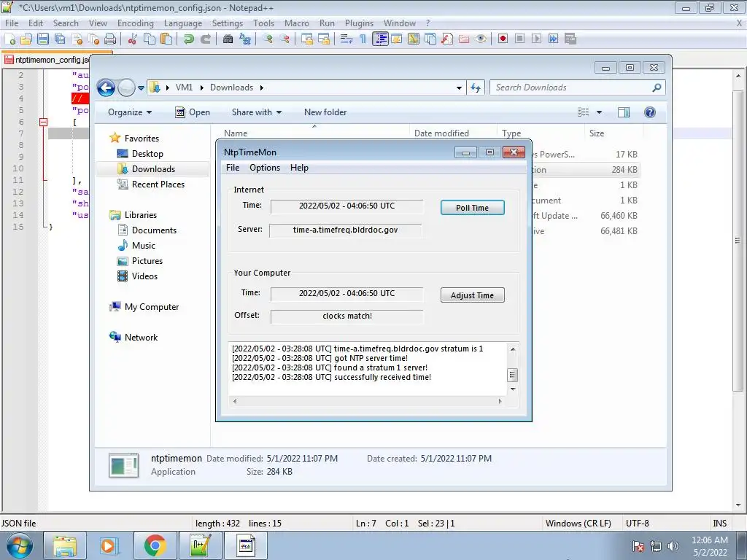Click the Windows Start button
This screenshot has width=747, height=560.
(x=20, y=545)
